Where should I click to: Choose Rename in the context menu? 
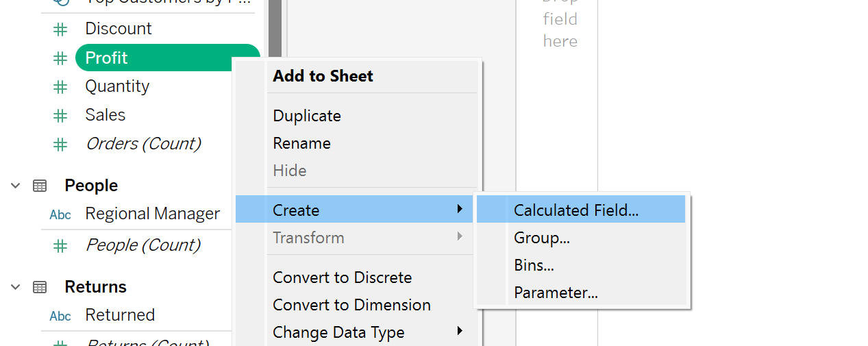point(301,143)
